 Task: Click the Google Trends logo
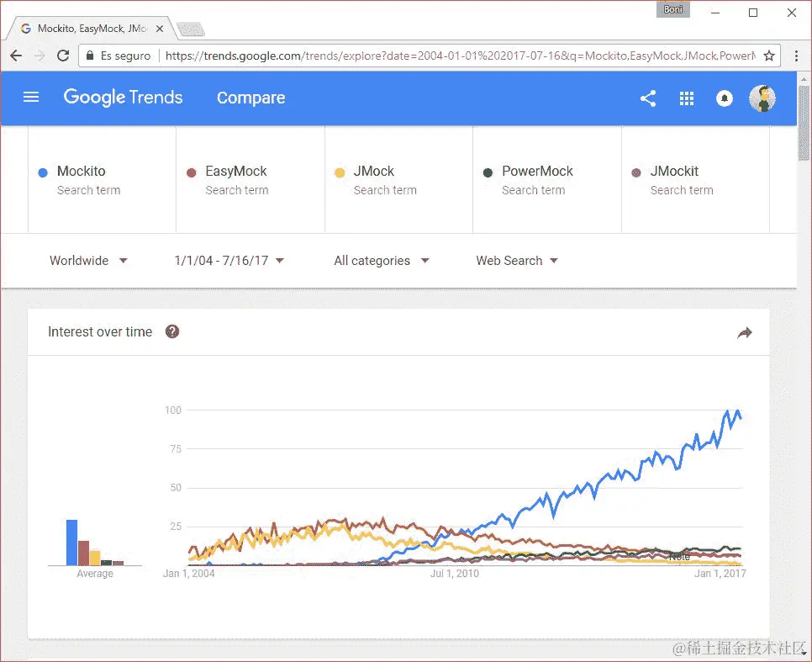pyautogui.click(x=123, y=98)
